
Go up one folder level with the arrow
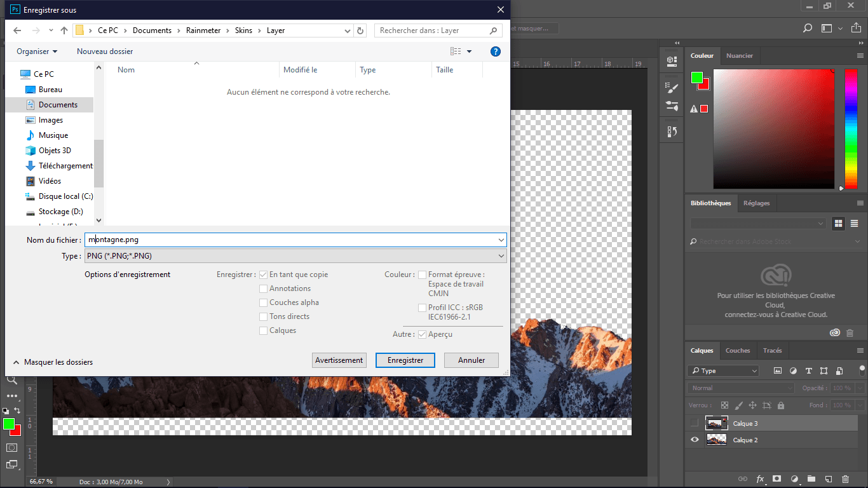point(64,30)
